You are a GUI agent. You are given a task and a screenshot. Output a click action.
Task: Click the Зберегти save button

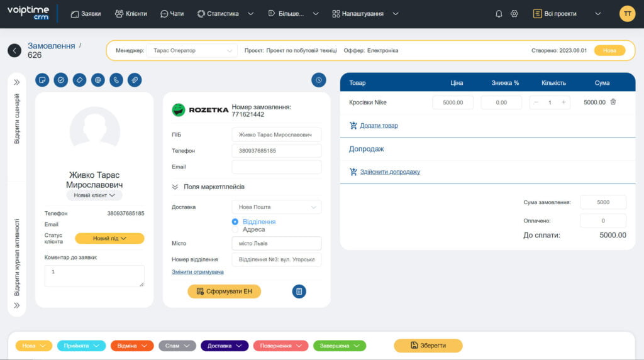(428, 346)
